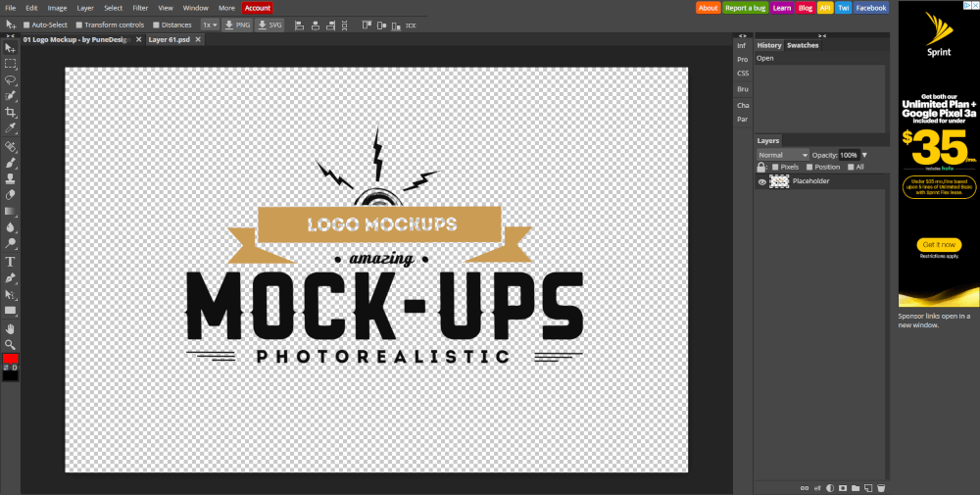
Task: Click align right edges icon
Action: (330, 25)
